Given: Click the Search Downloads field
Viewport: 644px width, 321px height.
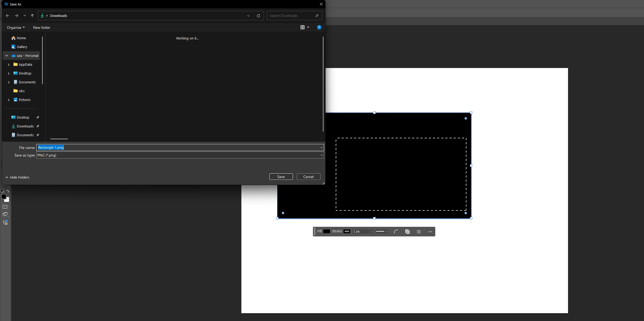Looking at the screenshot, I should point(291,16).
